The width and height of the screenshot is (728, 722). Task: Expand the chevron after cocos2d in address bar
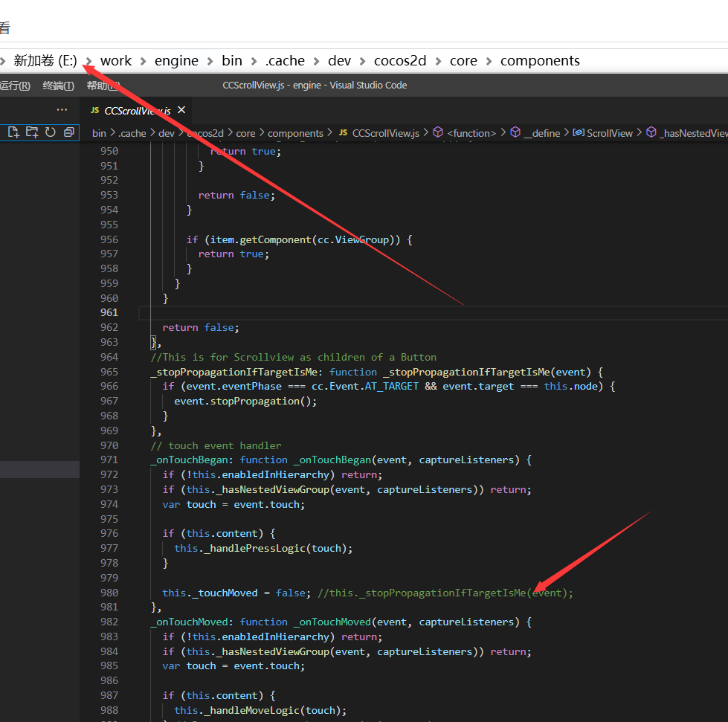point(438,61)
